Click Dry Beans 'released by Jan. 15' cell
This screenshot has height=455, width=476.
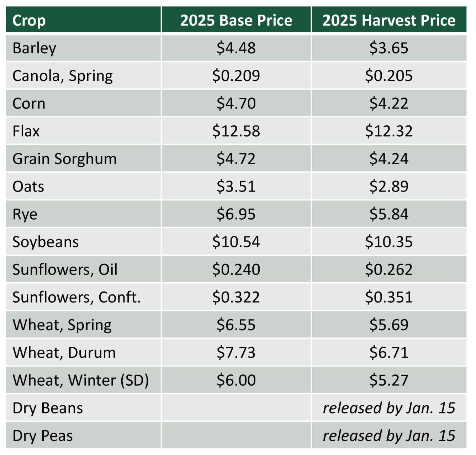(388, 408)
